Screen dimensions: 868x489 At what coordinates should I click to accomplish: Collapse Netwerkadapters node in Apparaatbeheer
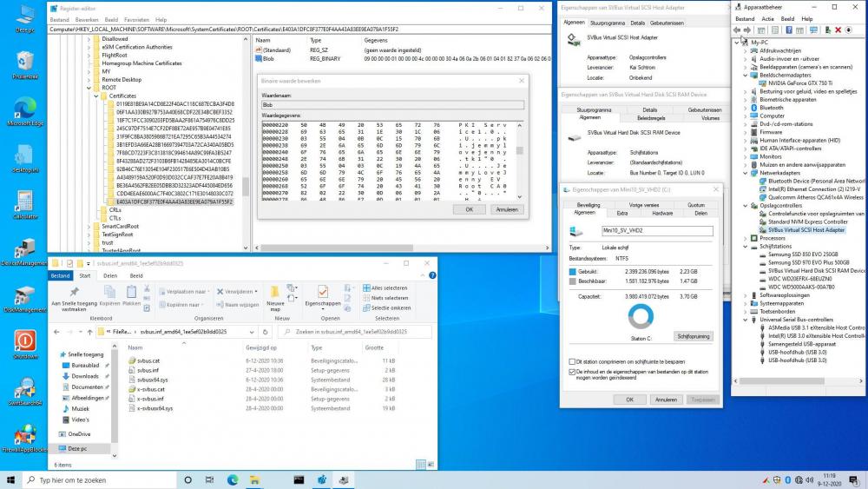pyautogui.click(x=746, y=173)
